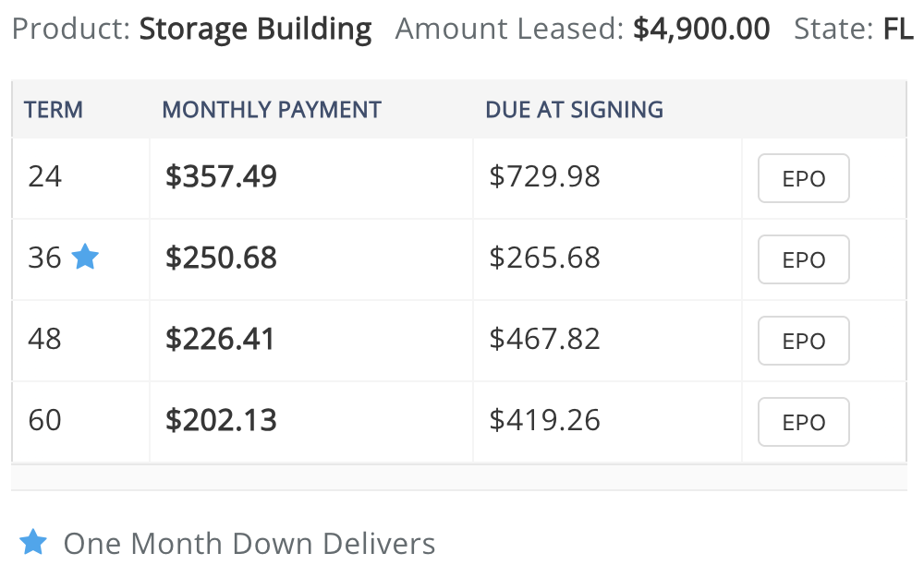Image resolution: width=924 pixels, height=565 pixels.
Task: Click the $4,900.00 amount leased value
Action: point(701,30)
